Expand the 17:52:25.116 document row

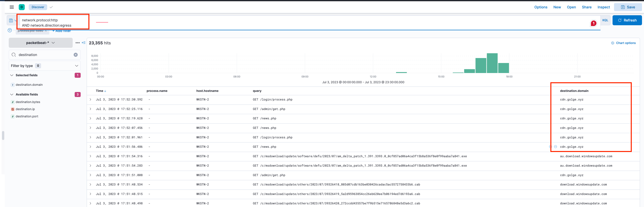click(x=90, y=109)
